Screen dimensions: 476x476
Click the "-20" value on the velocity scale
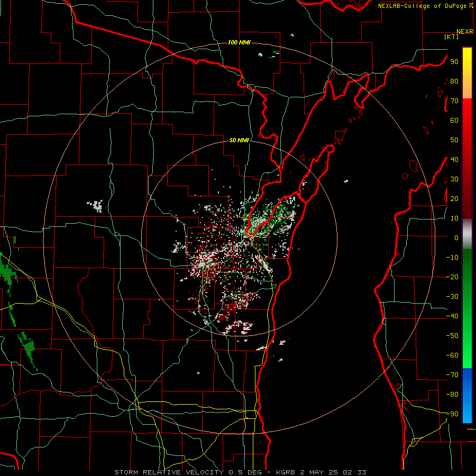tap(452, 277)
